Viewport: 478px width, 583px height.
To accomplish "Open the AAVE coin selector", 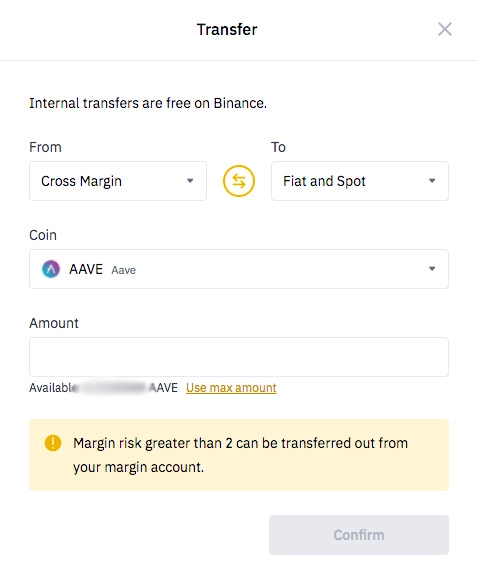I will 239,269.
